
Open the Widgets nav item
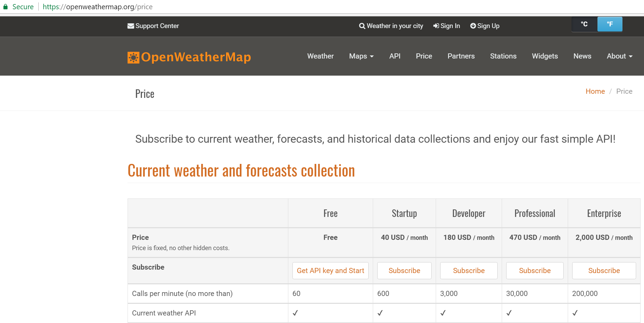(545, 56)
